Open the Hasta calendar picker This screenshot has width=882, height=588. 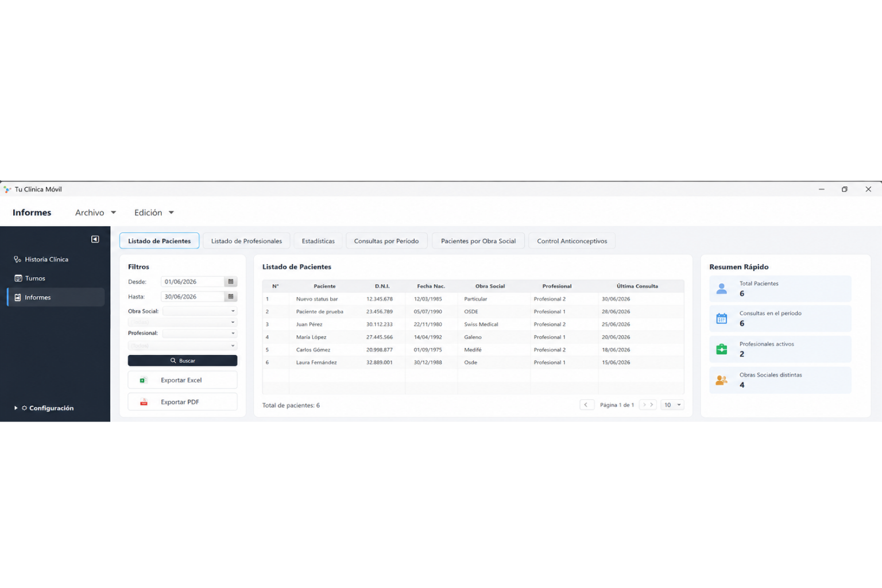[231, 296]
